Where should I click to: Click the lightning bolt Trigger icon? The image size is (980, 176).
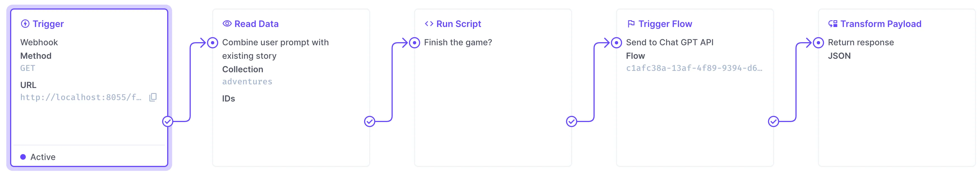tap(25, 24)
